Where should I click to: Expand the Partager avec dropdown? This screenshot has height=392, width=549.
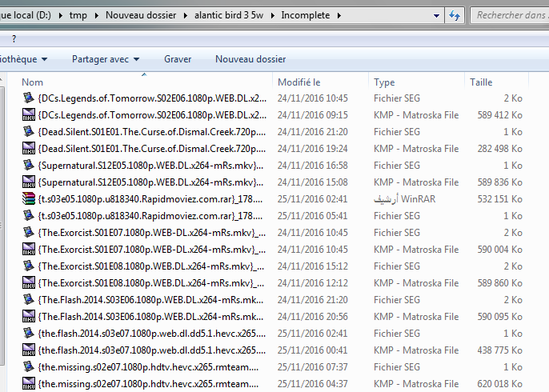137,59
